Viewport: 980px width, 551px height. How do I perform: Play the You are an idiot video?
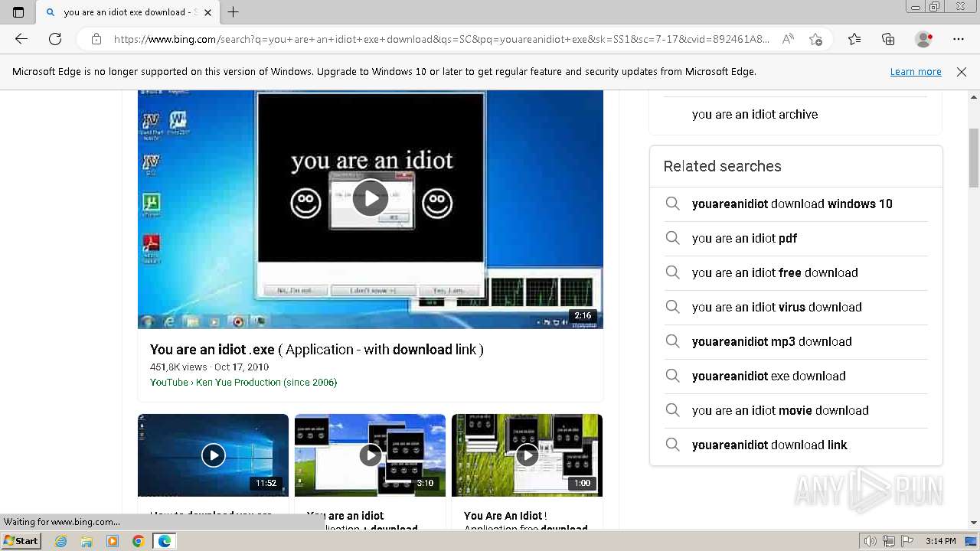pos(371,197)
